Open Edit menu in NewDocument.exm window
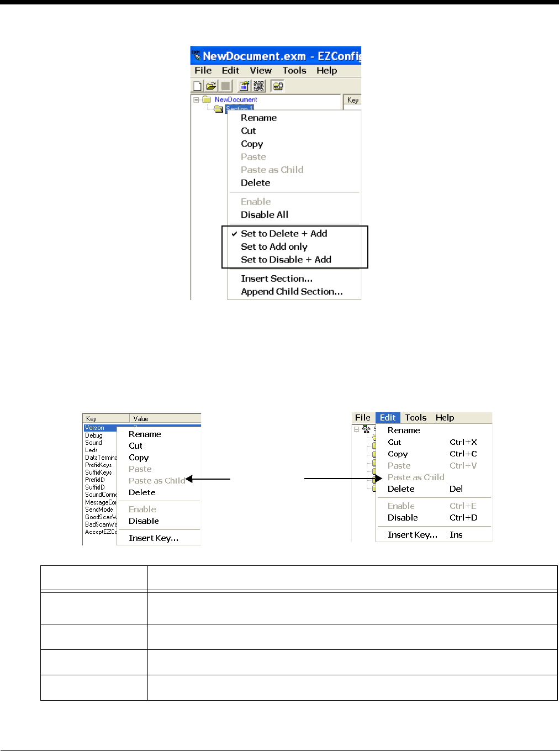560x751 pixels. click(x=230, y=71)
